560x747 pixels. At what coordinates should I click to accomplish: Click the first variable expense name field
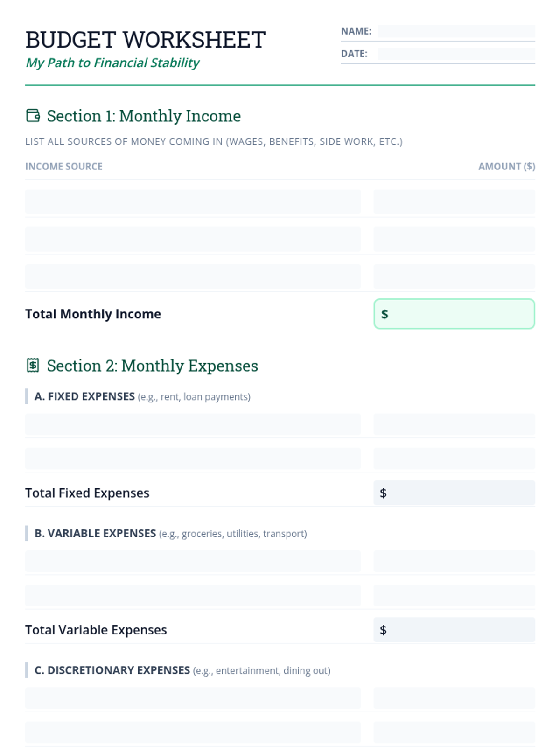[x=193, y=561]
